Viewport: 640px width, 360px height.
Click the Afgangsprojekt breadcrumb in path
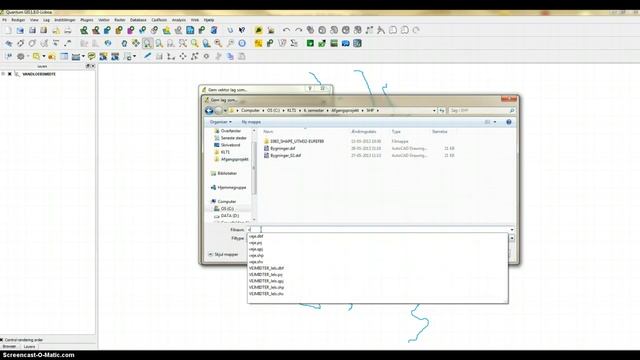[x=345, y=111]
